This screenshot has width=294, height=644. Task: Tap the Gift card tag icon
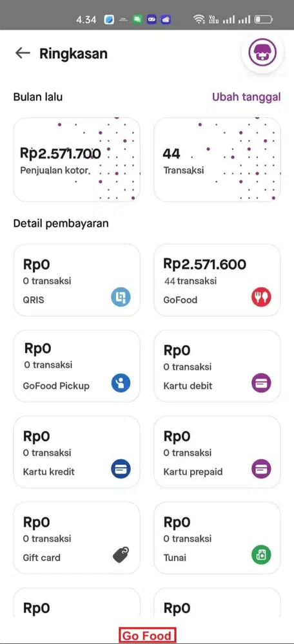pyautogui.click(x=121, y=555)
